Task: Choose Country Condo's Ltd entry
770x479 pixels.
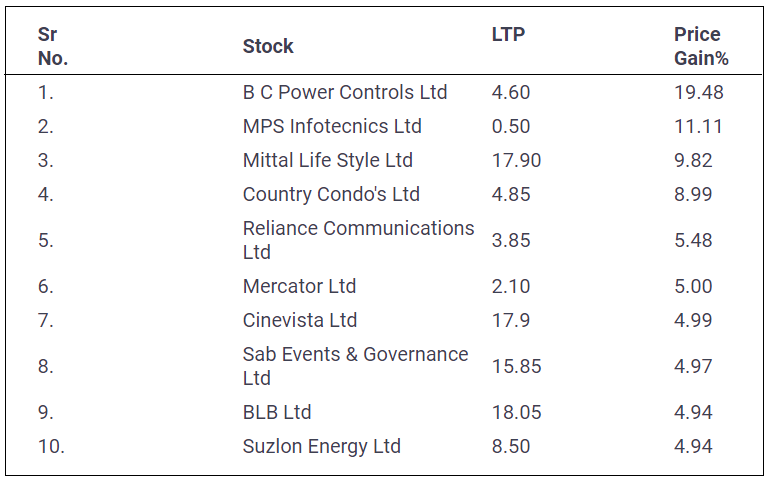Action: (331, 194)
